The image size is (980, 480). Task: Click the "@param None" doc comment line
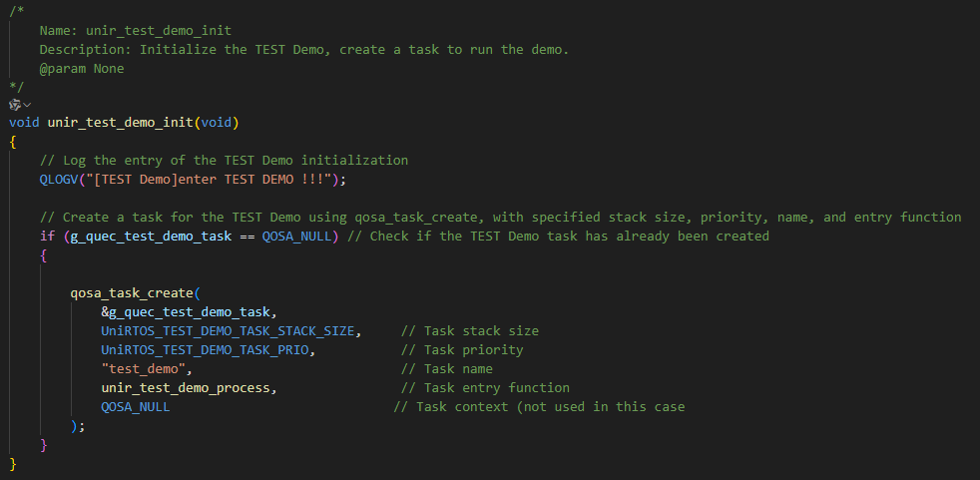82,69
